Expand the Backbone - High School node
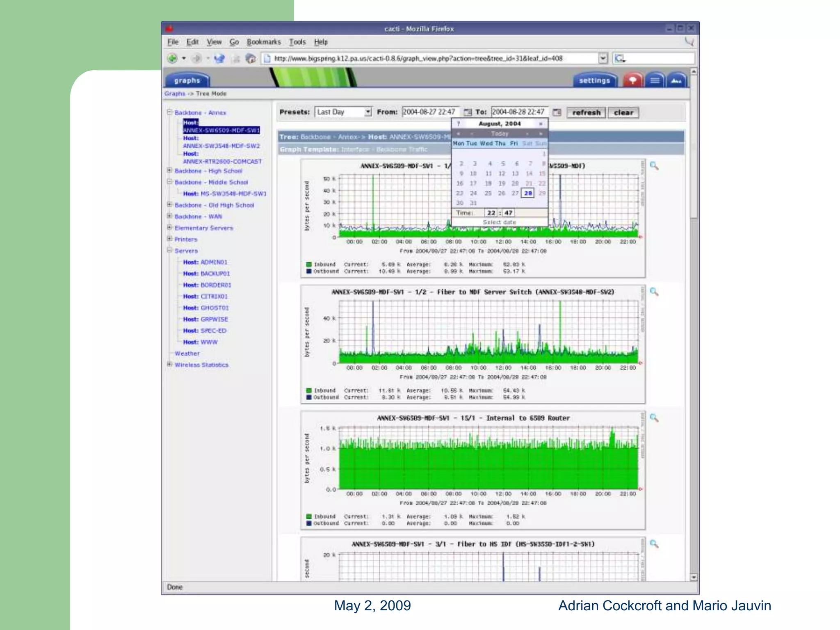 click(169, 170)
